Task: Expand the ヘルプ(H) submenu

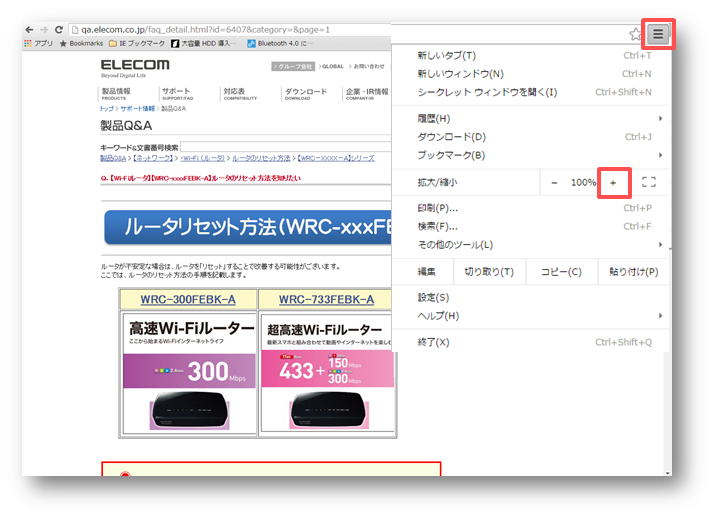Action: [x=530, y=315]
